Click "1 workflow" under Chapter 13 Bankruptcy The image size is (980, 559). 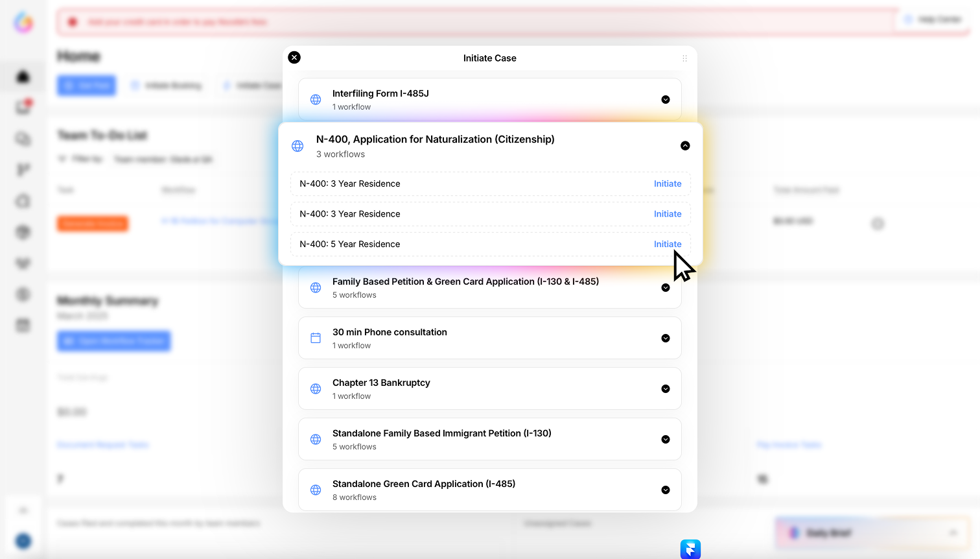(x=352, y=396)
